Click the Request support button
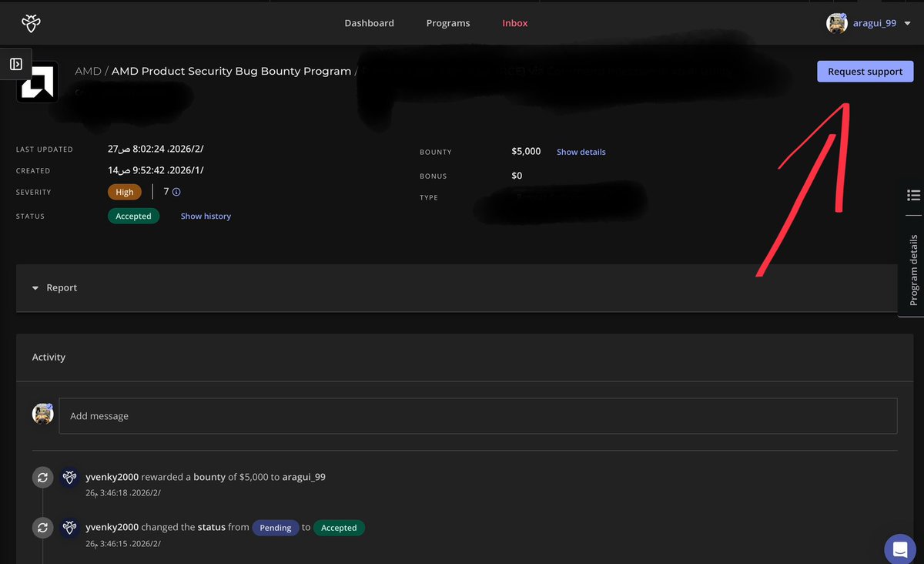 [865, 71]
